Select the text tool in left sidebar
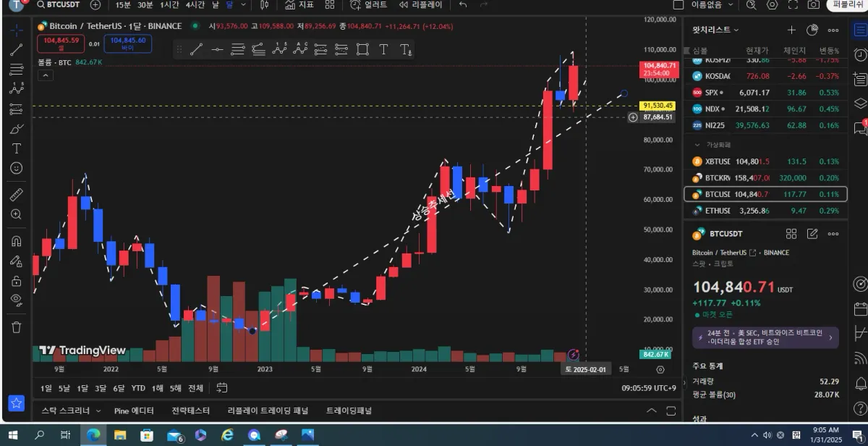 point(16,148)
